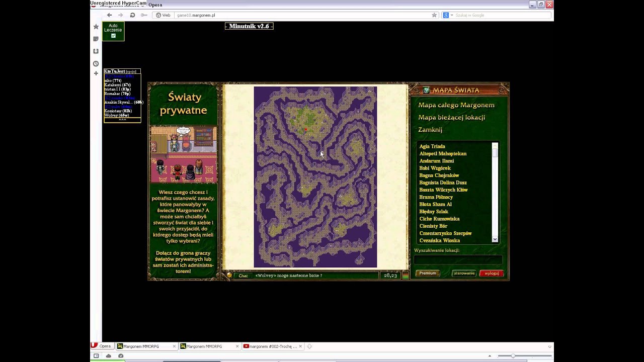Open the sterowanie controls button

click(x=464, y=273)
